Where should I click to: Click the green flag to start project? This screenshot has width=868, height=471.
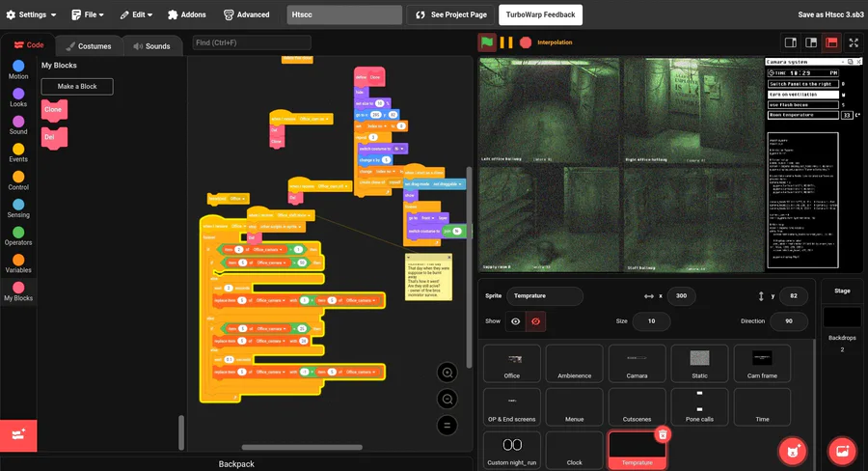[487, 42]
